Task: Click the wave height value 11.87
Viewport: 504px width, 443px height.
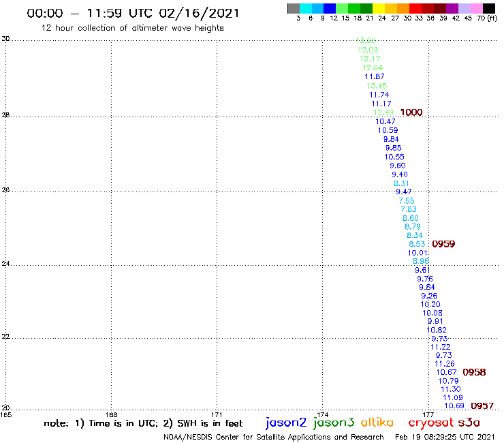Action: 375,76
